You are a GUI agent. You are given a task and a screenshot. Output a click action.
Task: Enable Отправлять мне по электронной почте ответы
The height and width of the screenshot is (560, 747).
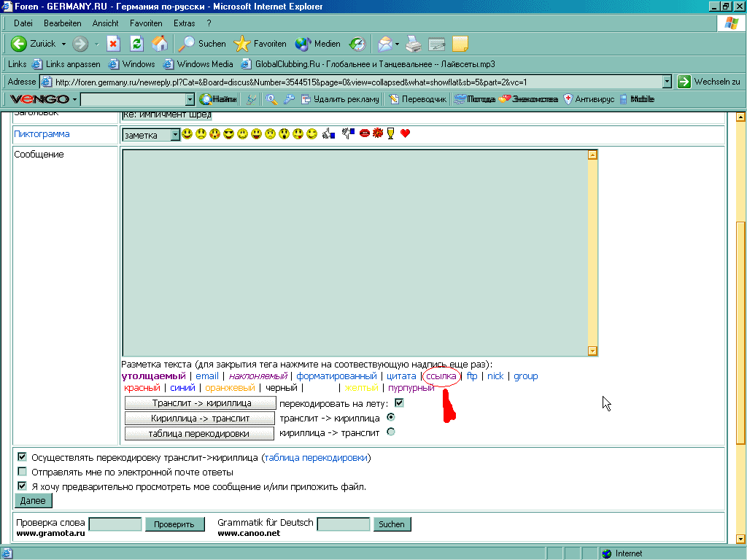[22, 472]
